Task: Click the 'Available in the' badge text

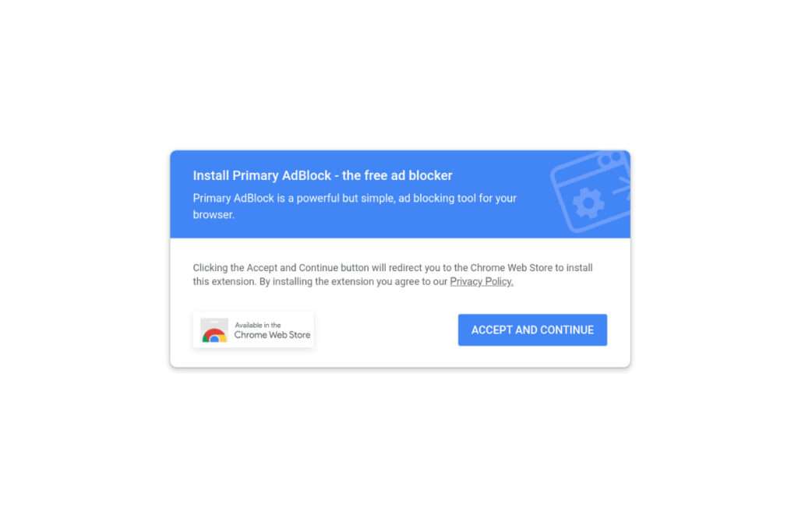Action: pos(257,325)
